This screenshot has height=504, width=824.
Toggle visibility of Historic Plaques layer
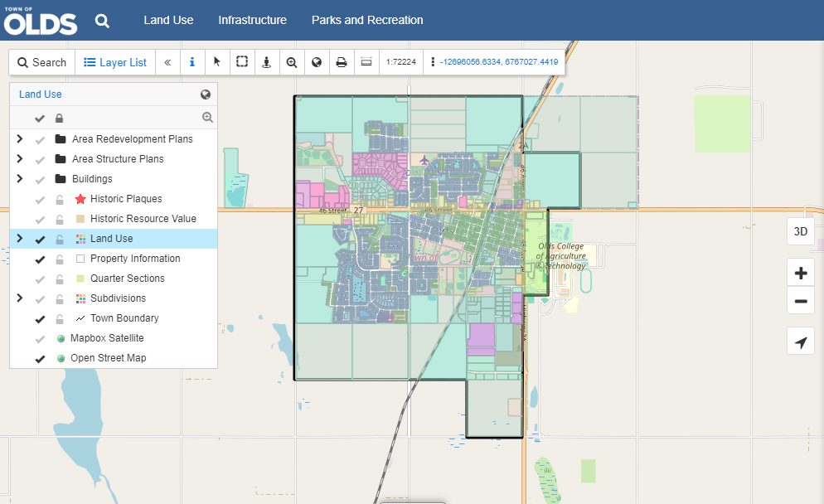tap(40, 199)
